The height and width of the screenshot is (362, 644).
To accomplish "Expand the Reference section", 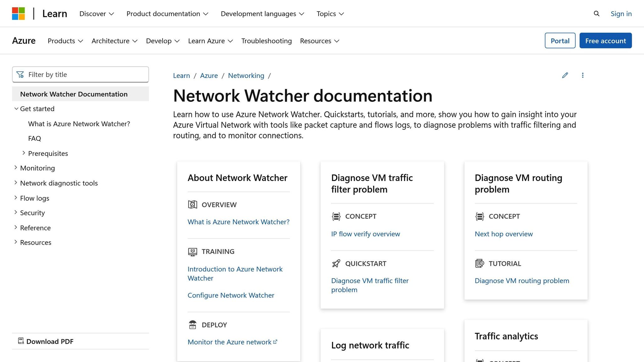I will (16, 227).
